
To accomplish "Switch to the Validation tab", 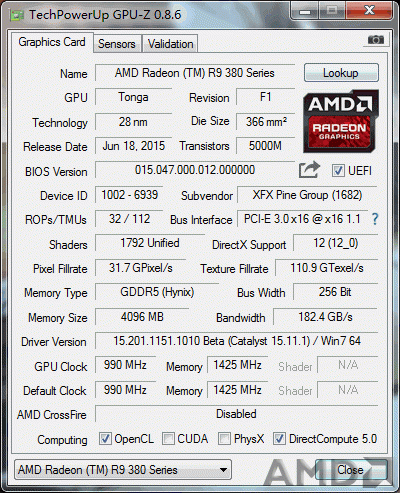I will pyautogui.click(x=170, y=44).
